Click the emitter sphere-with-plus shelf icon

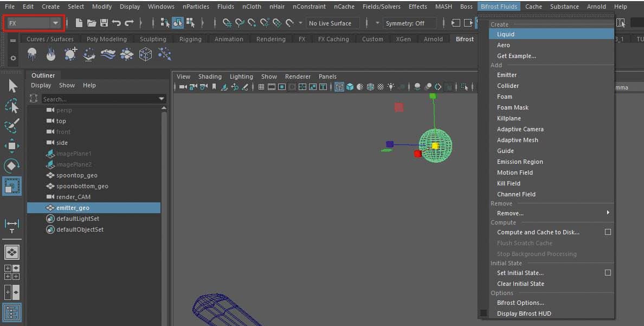pos(70,54)
